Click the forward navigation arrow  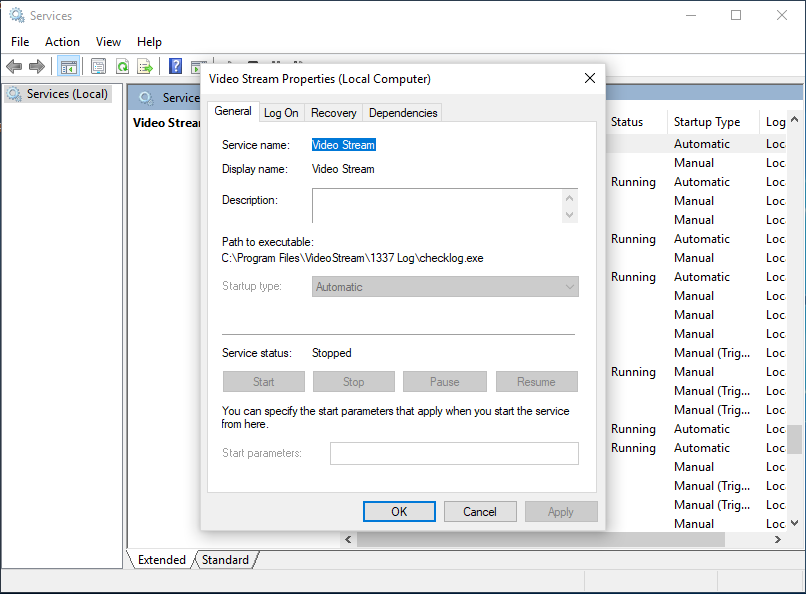pos(37,66)
